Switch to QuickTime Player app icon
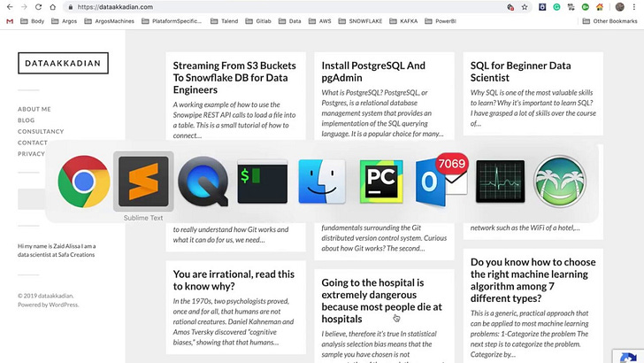Viewport: 644px width, 363px height. [203, 181]
